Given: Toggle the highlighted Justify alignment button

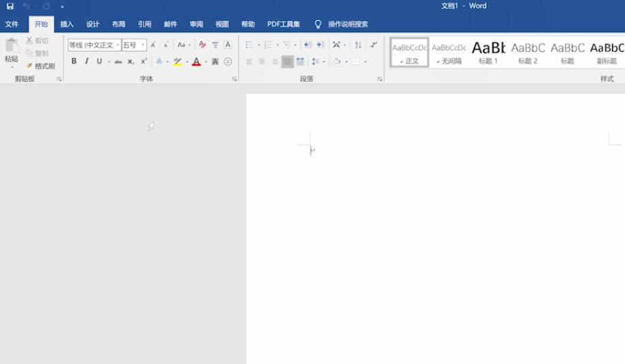Looking at the screenshot, I should [288, 61].
